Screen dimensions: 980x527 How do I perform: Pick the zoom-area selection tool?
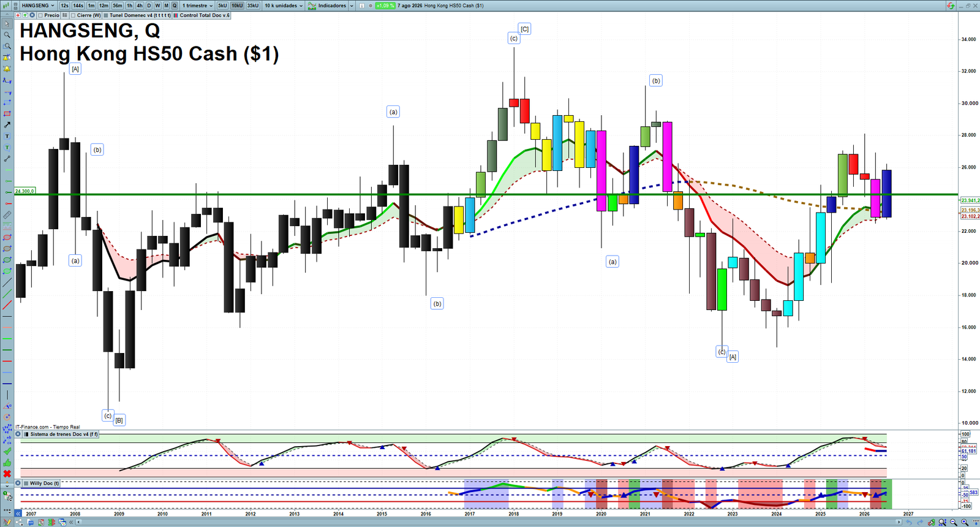click(7, 46)
